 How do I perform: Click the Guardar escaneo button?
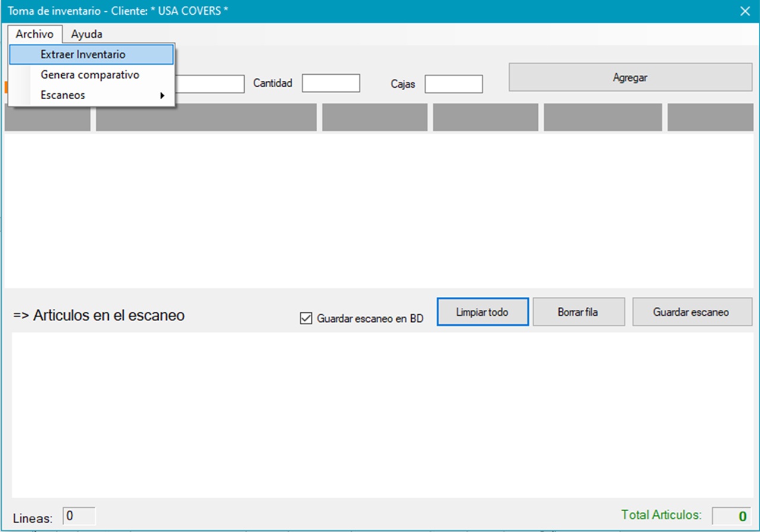pyautogui.click(x=691, y=312)
